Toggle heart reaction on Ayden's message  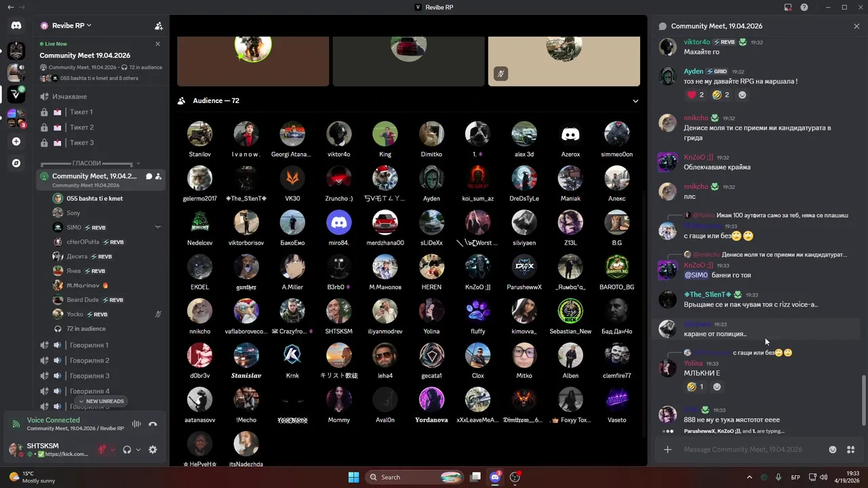point(695,95)
